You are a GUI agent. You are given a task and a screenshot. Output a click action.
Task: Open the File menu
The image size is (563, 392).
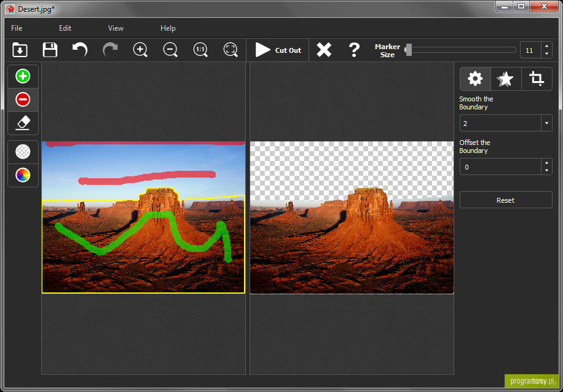pyautogui.click(x=17, y=28)
